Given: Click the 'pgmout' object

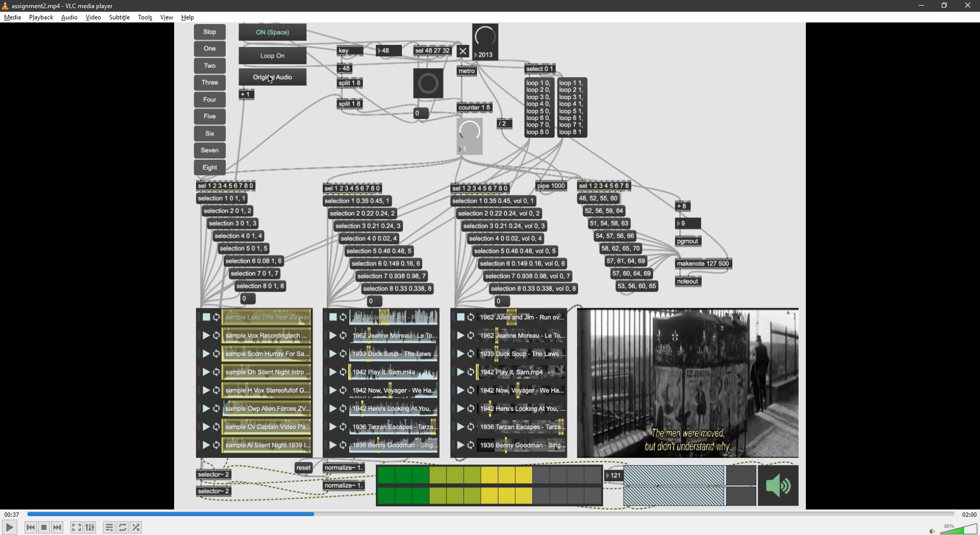Looking at the screenshot, I should tap(687, 241).
